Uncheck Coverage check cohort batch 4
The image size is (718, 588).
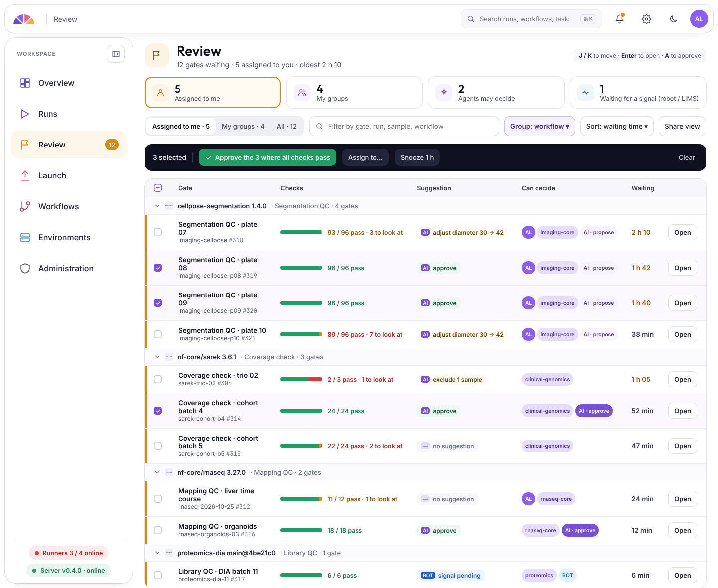[x=158, y=411]
